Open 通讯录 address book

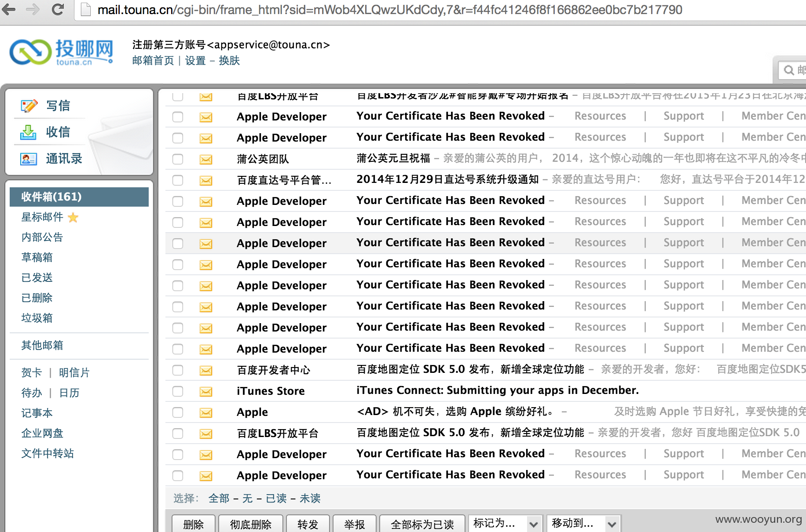point(64,158)
